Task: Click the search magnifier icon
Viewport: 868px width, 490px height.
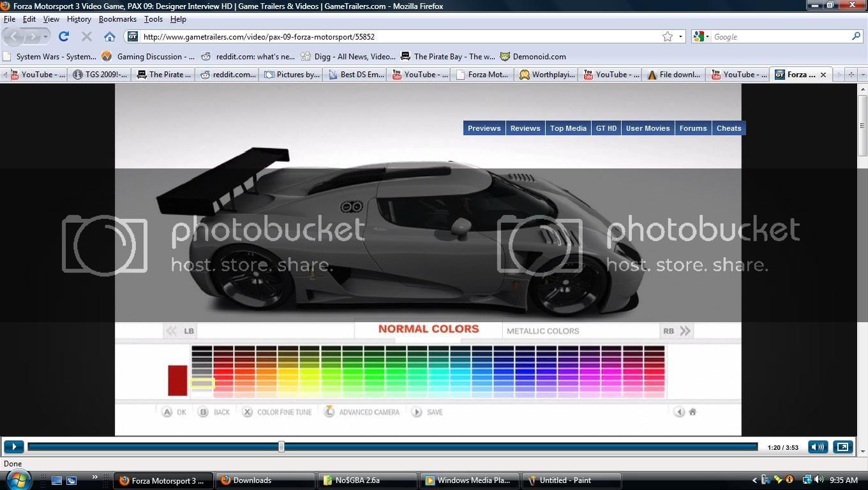Action: click(857, 36)
